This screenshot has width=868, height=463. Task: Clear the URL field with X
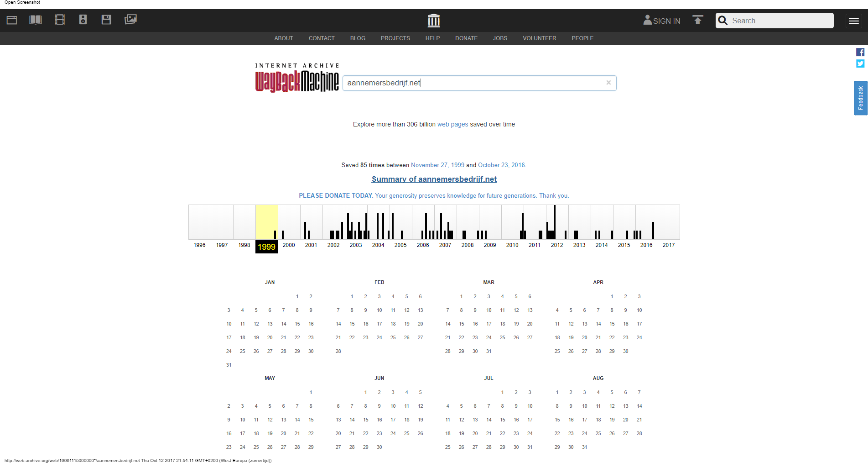click(608, 83)
